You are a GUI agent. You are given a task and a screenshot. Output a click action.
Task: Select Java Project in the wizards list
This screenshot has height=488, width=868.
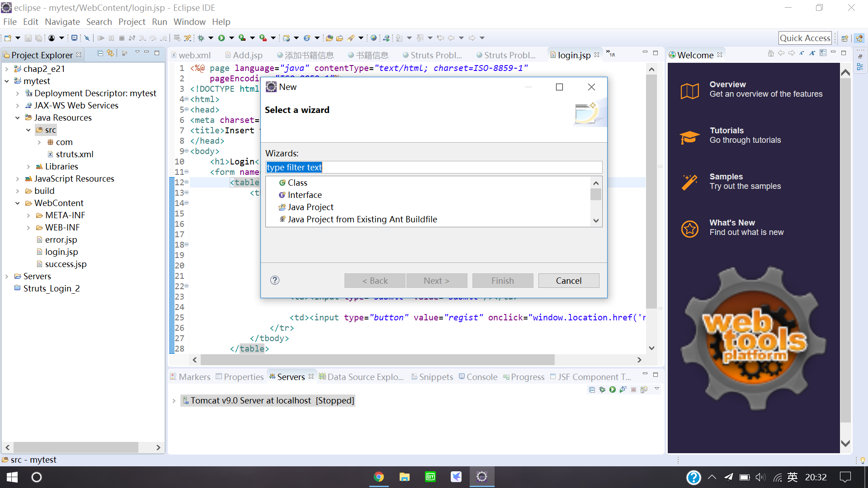pos(311,207)
